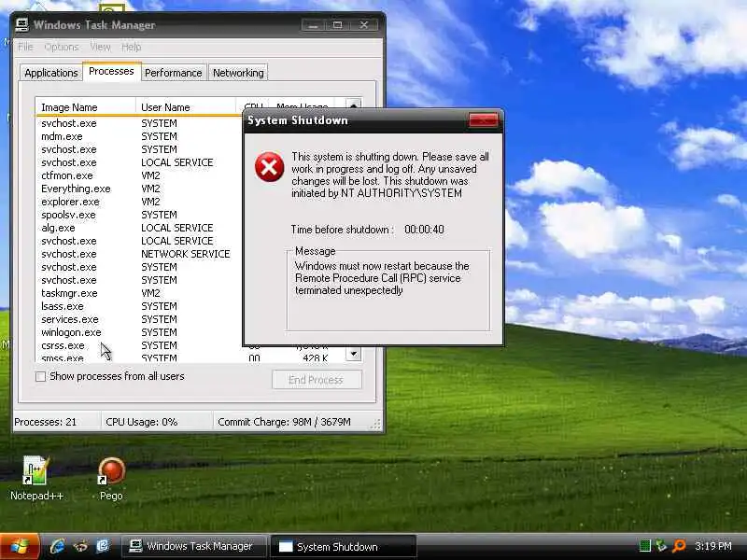747x560 pixels.
Task: Sort processes by Image Name column
Action: (85, 107)
